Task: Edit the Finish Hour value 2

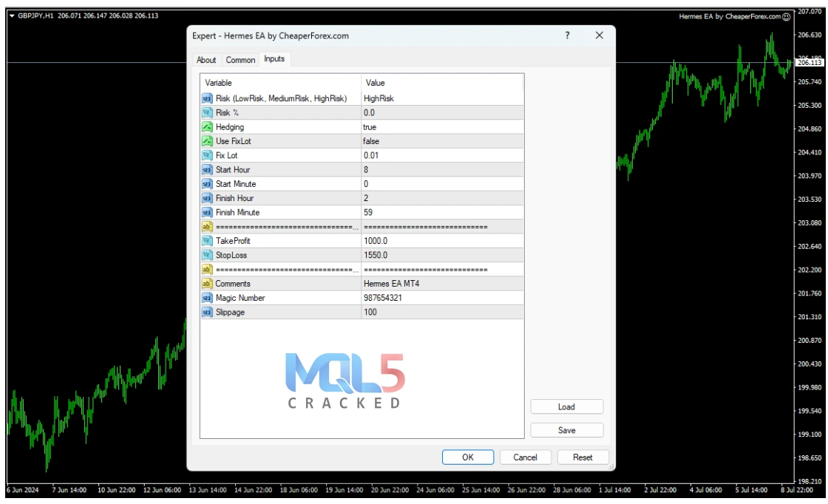Action: click(443, 199)
